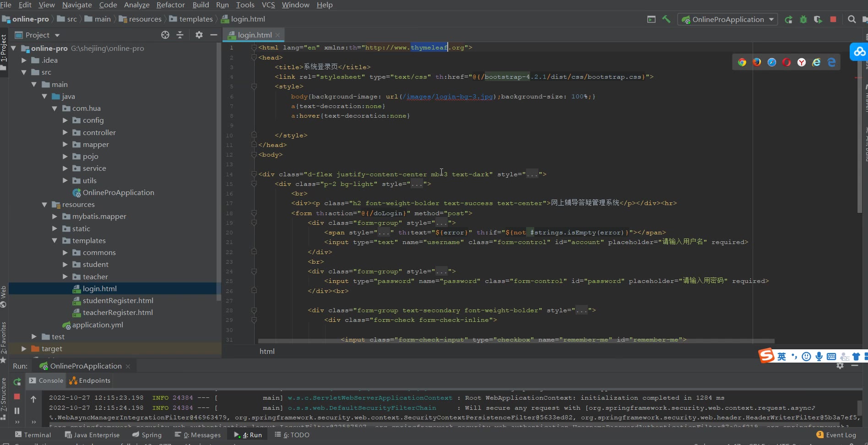Viewport: 868px width, 445px height.
Task: Collapse the templates folder
Action: coord(54,240)
